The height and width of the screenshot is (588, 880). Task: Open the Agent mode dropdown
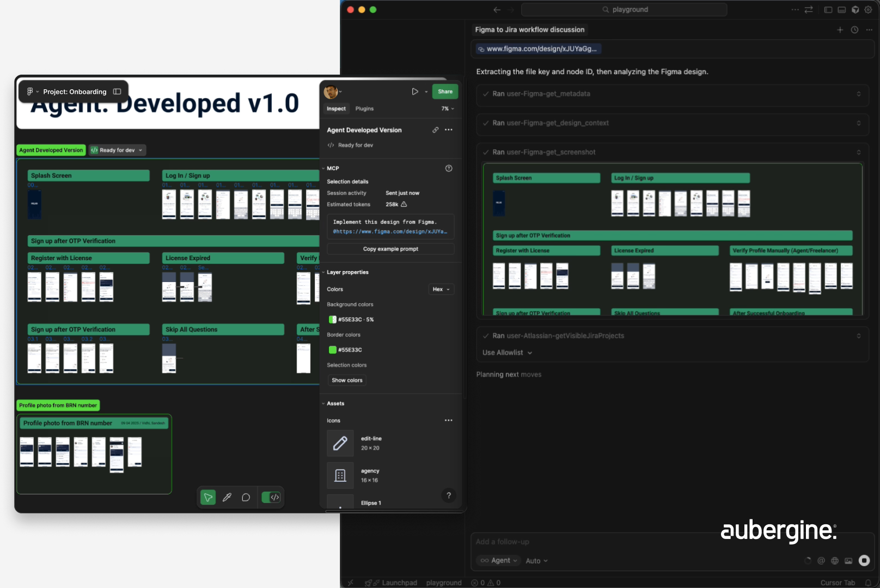pos(498,561)
